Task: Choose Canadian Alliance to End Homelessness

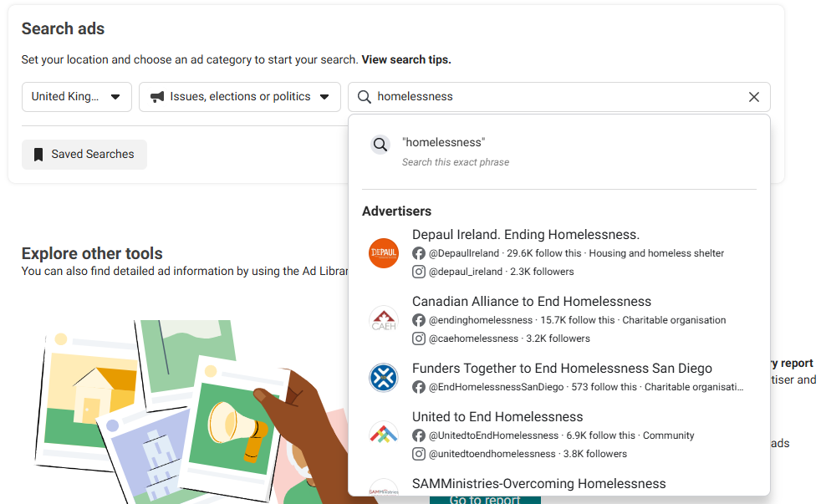Action: [x=559, y=320]
